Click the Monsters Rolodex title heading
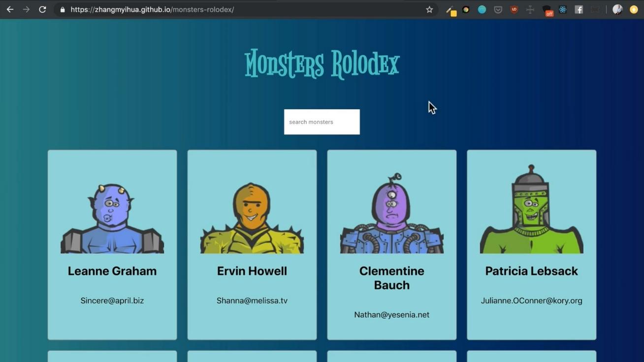This screenshot has height=362, width=644. (322, 64)
